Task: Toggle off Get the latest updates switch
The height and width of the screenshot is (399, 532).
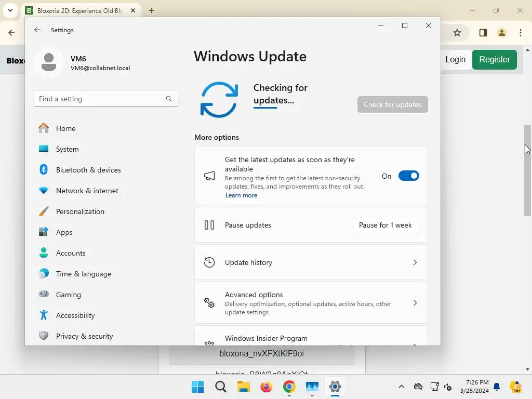Action: click(408, 176)
